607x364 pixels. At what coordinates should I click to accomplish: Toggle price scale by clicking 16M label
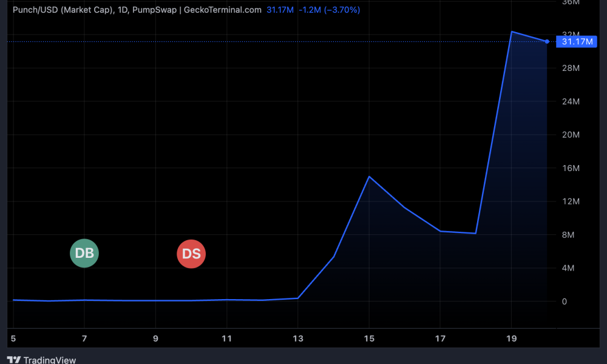coord(569,168)
